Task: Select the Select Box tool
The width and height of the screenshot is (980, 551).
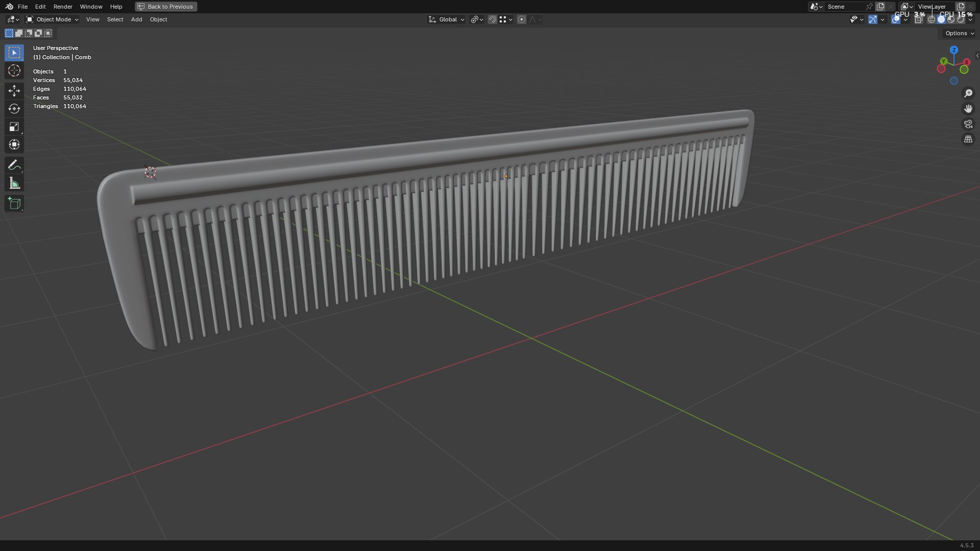Action: coord(14,53)
